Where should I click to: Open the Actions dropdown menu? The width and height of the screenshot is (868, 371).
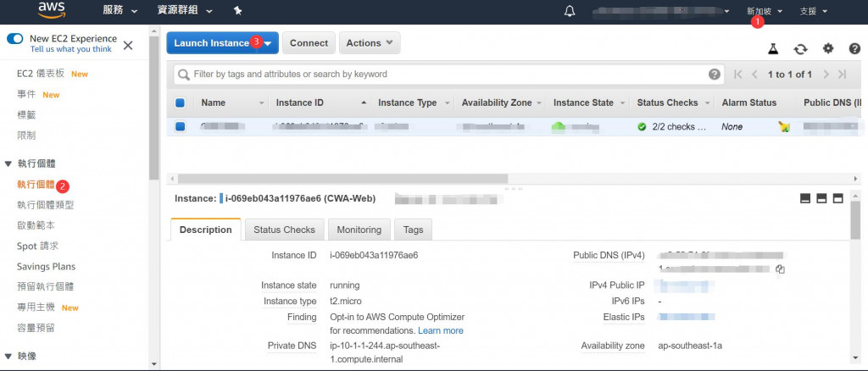(x=370, y=43)
